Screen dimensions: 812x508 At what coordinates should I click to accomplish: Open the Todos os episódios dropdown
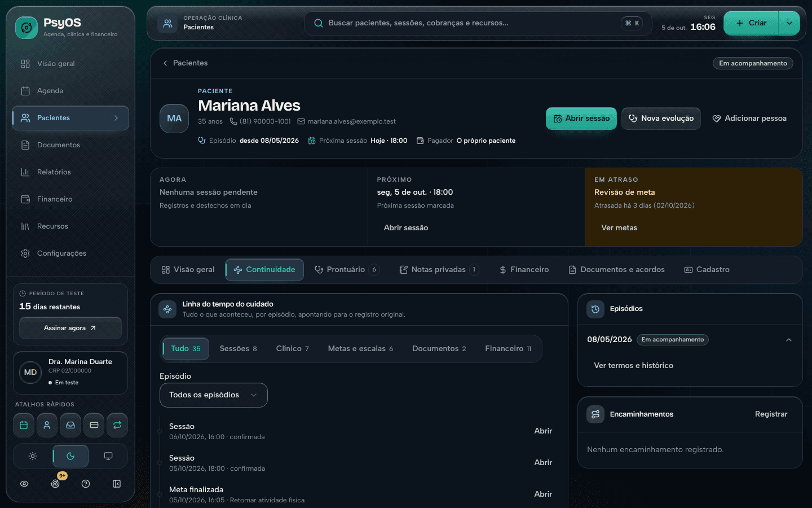click(x=214, y=395)
